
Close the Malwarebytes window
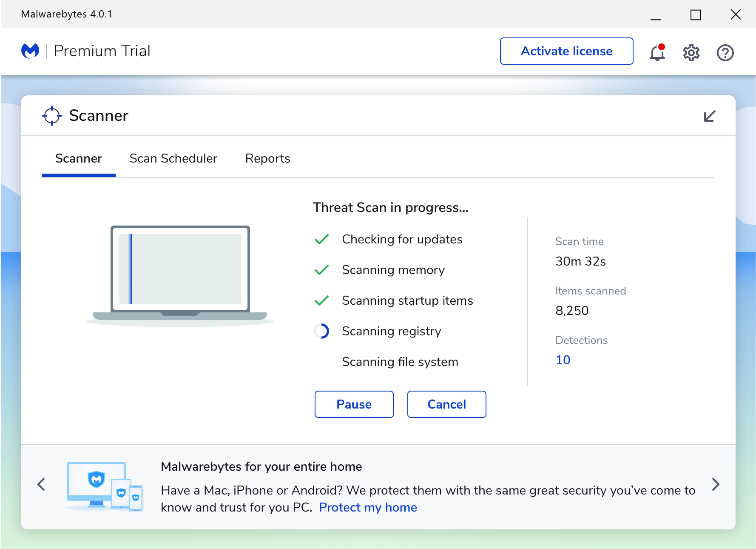point(736,14)
